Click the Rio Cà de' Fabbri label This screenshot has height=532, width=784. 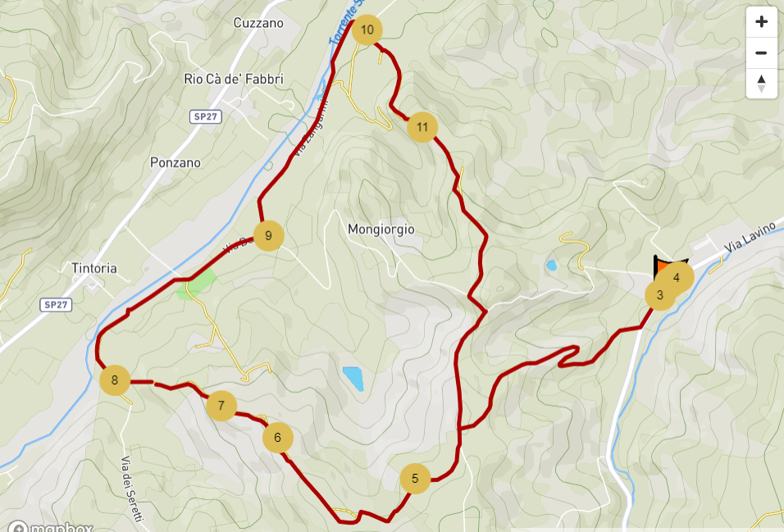click(234, 79)
